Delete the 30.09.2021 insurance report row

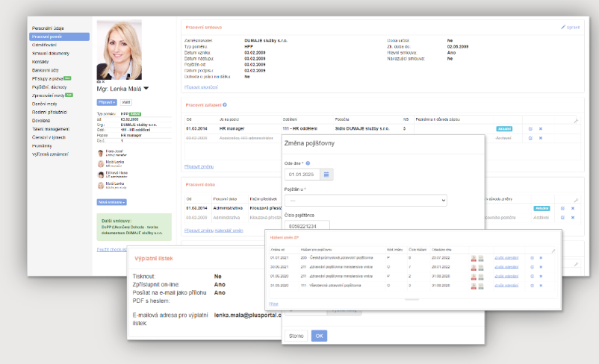[541, 267]
